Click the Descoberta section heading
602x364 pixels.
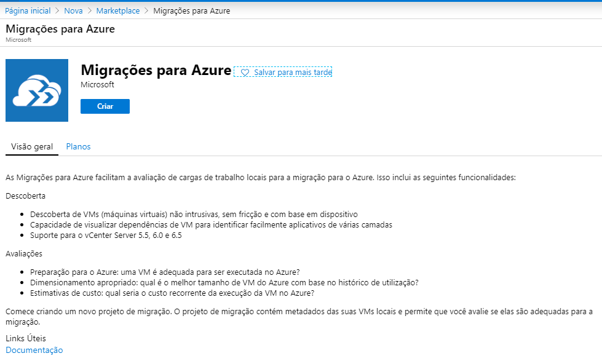(x=25, y=196)
